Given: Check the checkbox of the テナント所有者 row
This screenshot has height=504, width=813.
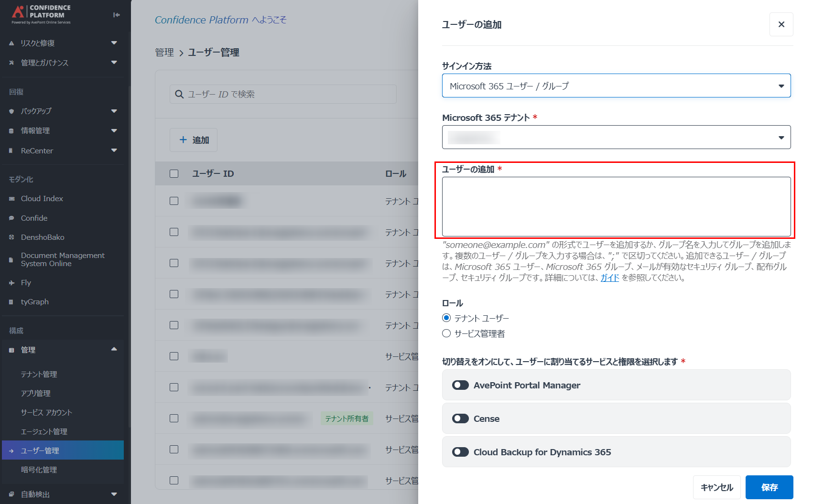Looking at the screenshot, I should coord(174,418).
